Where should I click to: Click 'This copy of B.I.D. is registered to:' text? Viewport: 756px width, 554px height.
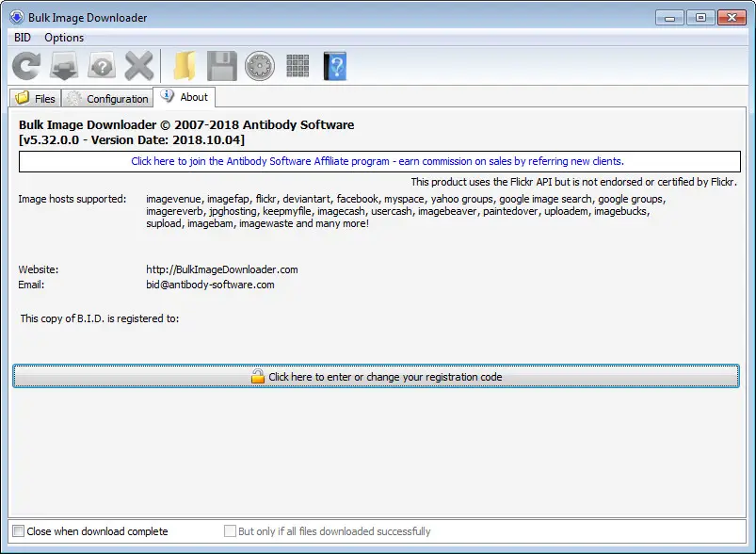[100, 318]
